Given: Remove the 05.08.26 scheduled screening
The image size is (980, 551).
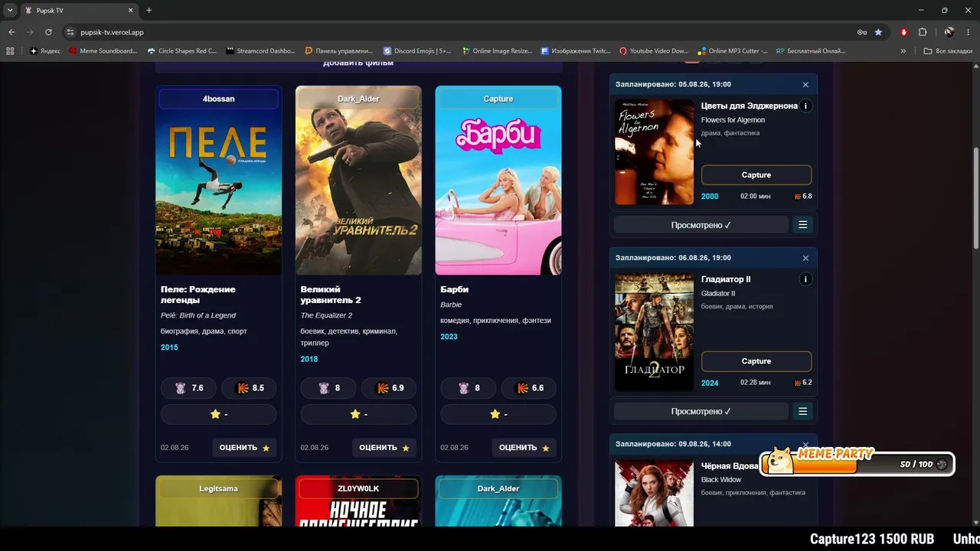Looking at the screenshot, I should [805, 85].
